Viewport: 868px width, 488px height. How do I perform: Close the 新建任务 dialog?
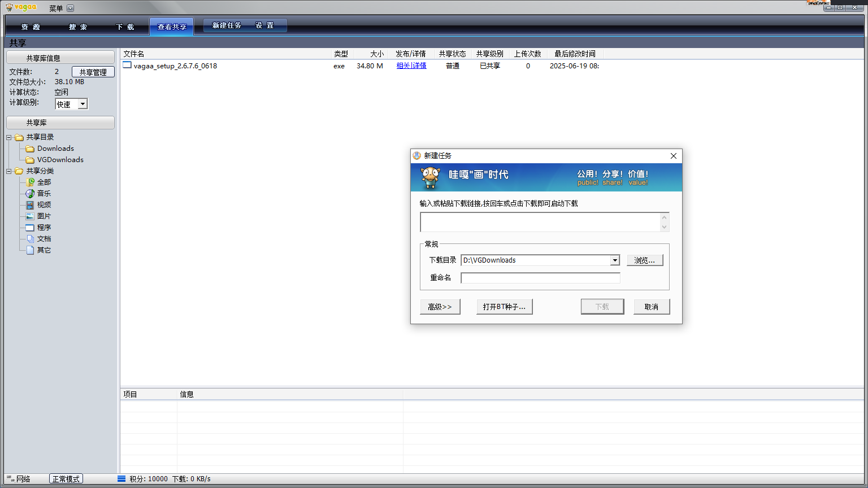pos(674,156)
